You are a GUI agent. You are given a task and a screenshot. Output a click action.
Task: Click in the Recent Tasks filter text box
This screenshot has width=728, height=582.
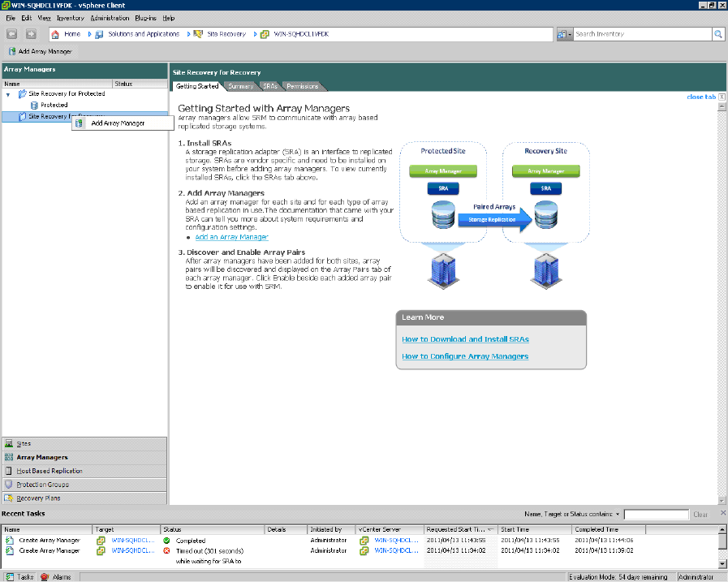[x=656, y=515]
